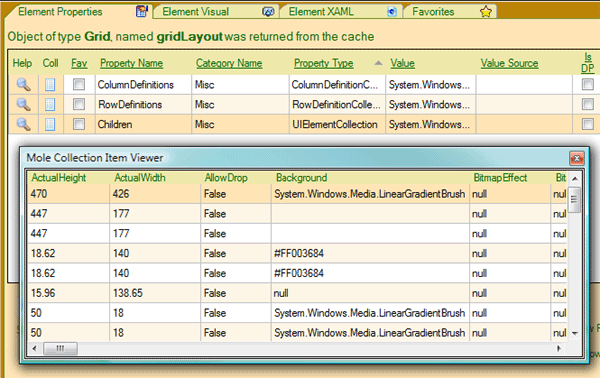600x378 pixels.
Task: Click the ColumnDefinitionC... type cell
Action: [x=337, y=85]
